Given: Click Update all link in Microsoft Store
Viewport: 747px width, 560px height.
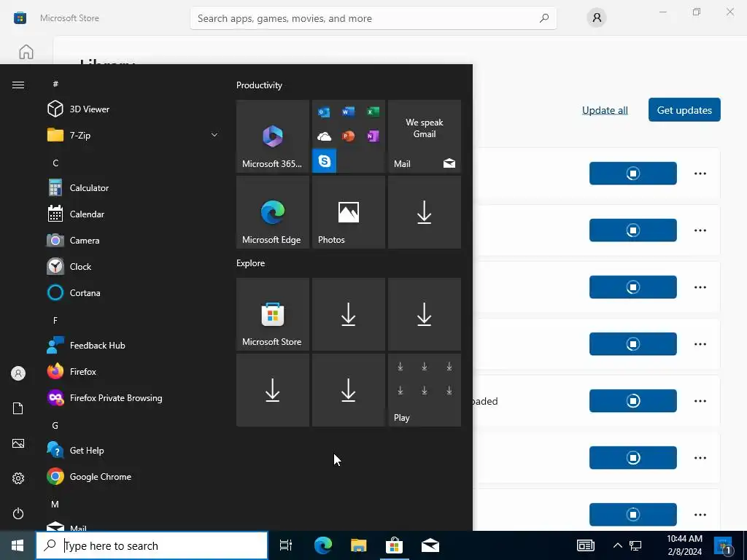Looking at the screenshot, I should [x=605, y=110].
